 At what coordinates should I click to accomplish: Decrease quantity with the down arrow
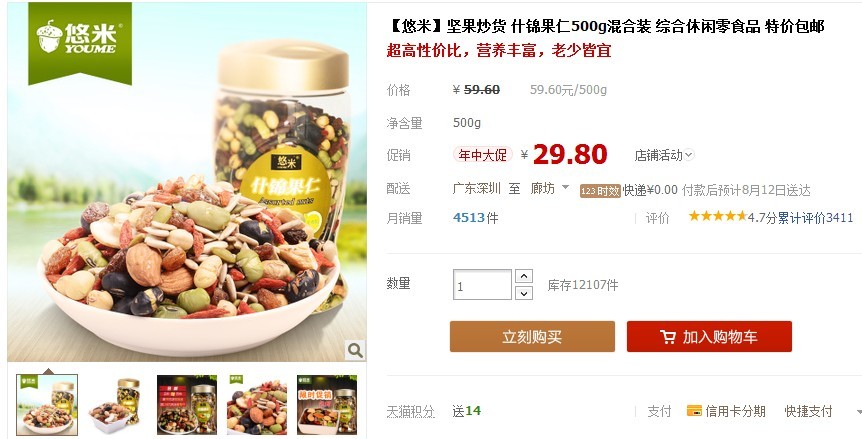[524, 293]
